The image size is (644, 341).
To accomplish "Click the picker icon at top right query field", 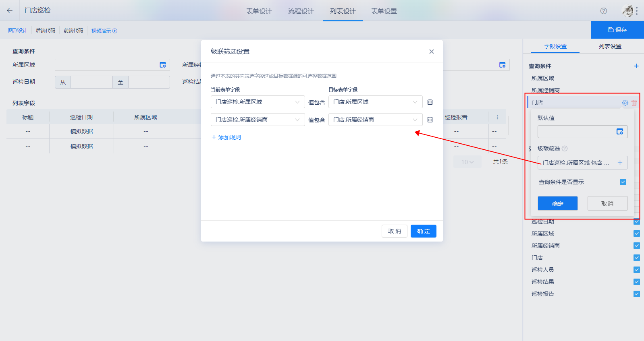I will pos(503,65).
